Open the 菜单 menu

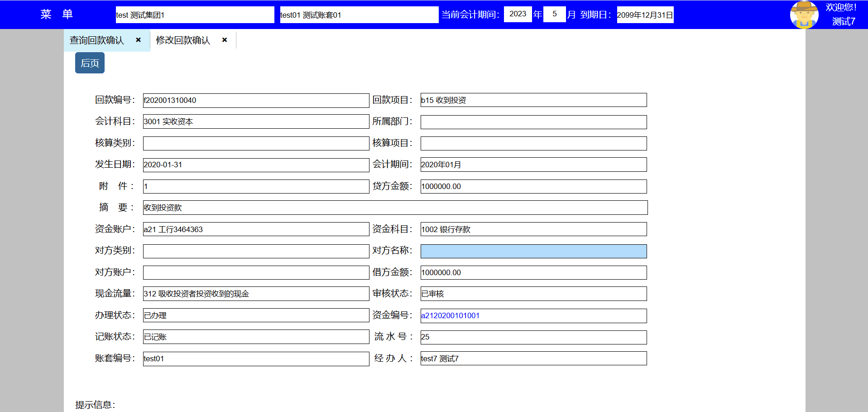[57, 15]
